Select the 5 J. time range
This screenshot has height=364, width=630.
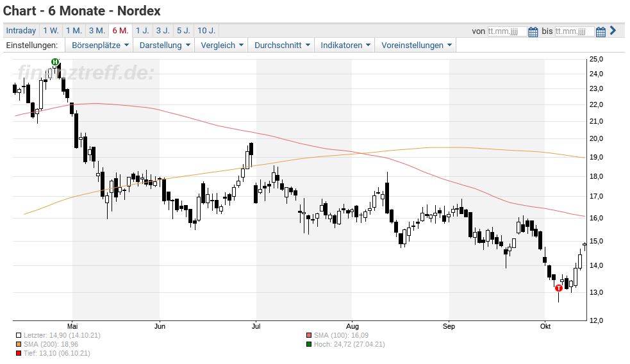pyautogui.click(x=183, y=31)
